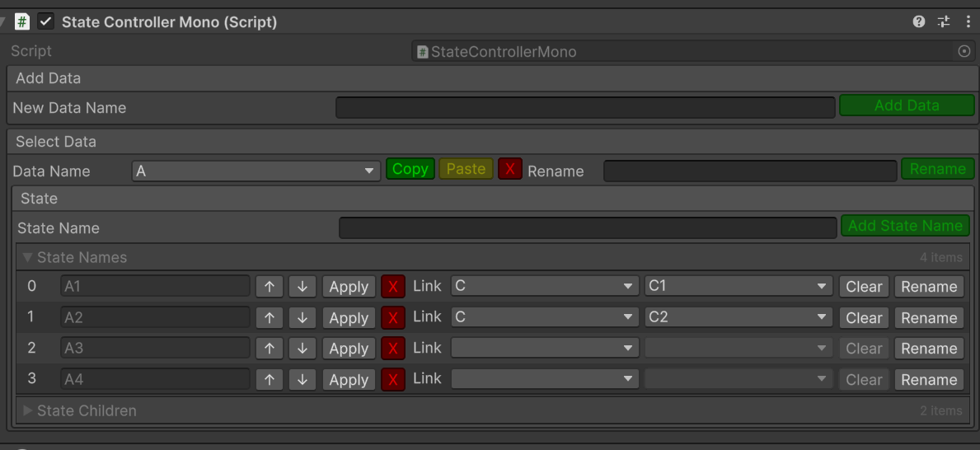Move state A2 up
This screenshot has width=980, height=450.
click(x=270, y=317)
